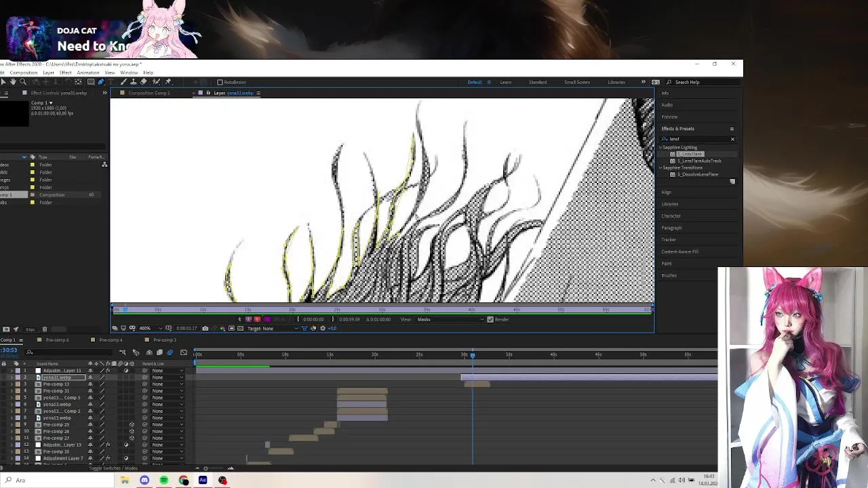
Task: Open the Character panel
Action: tap(671, 216)
